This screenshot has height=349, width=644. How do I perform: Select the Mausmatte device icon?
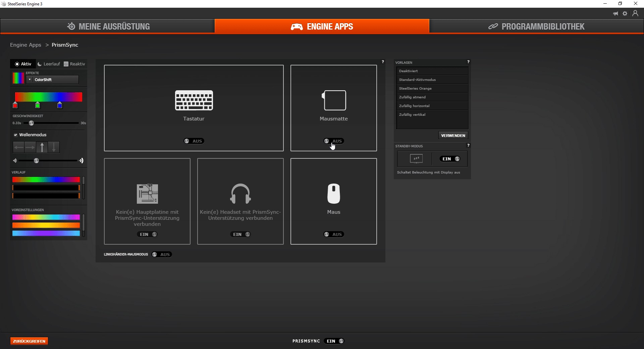pos(334,100)
